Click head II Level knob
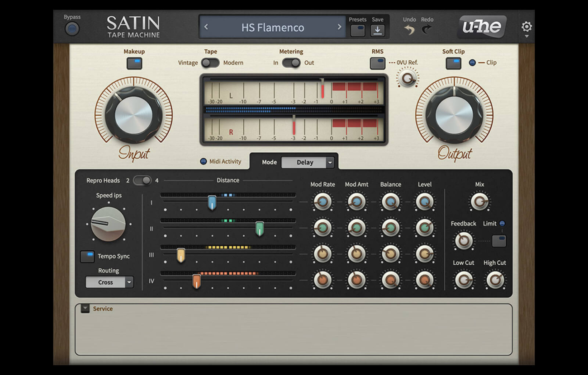 click(x=424, y=228)
